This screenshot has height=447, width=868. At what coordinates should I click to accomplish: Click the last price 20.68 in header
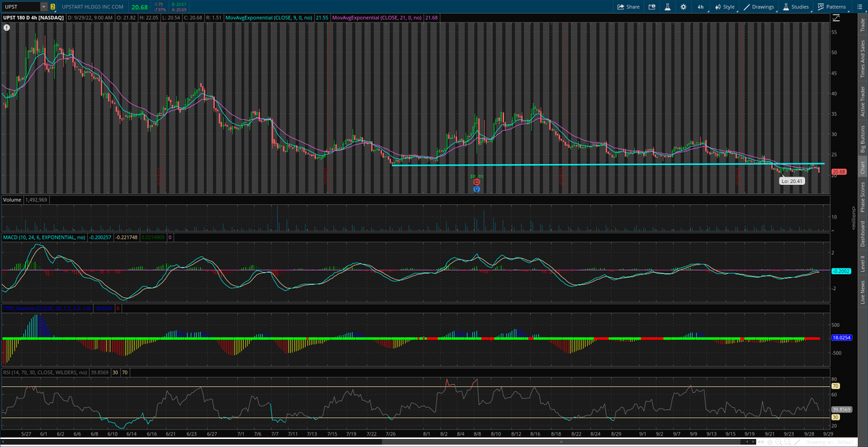point(139,7)
